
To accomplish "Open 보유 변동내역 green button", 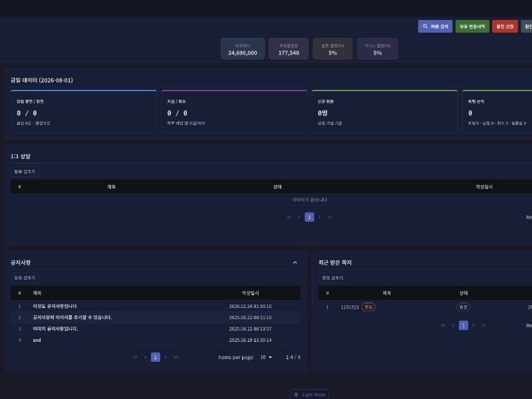I will (472, 27).
